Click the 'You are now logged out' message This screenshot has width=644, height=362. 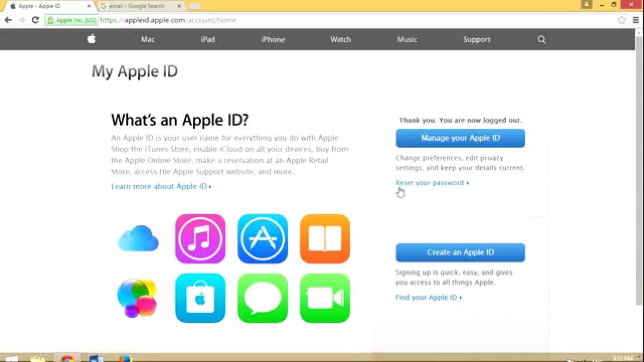(460, 120)
